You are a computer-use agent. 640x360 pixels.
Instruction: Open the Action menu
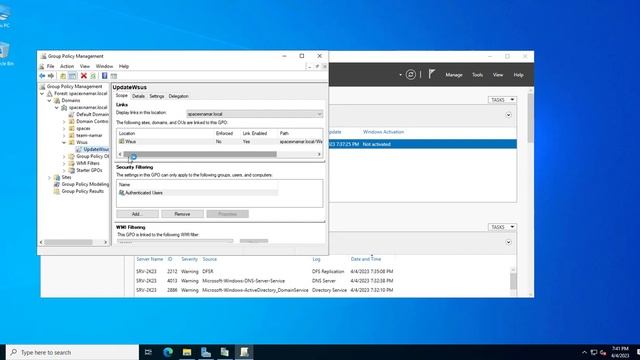pos(67,66)
